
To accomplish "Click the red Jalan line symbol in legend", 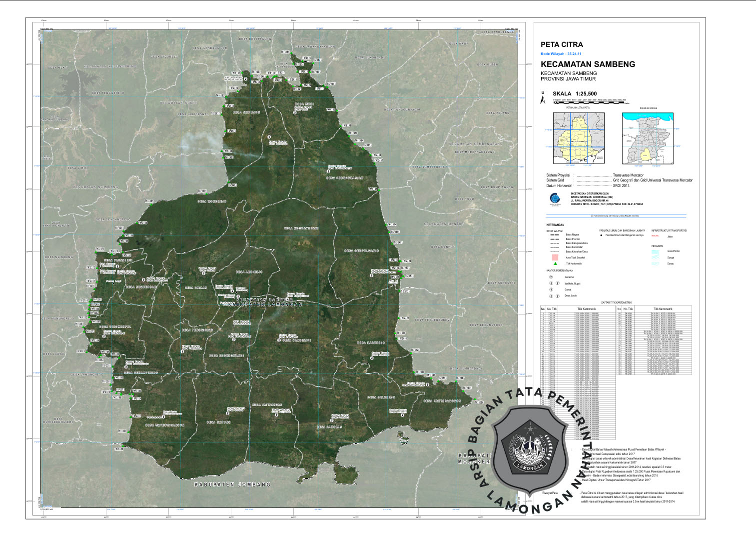I will tap(655, 236).
